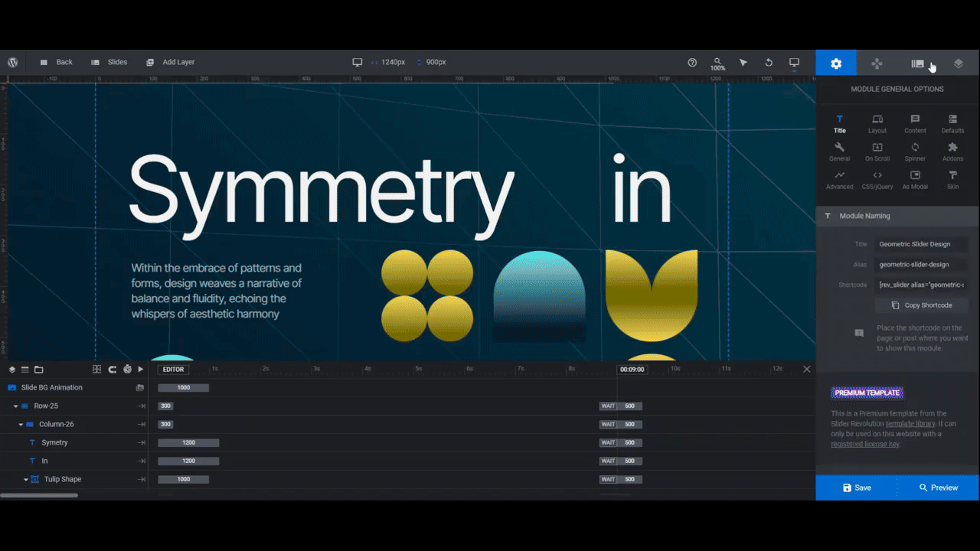Image resolution: width=980 pixels, height=551 pixels.
Task: Click the timeline horizontal scrollbar
Action: click(39, 495)
